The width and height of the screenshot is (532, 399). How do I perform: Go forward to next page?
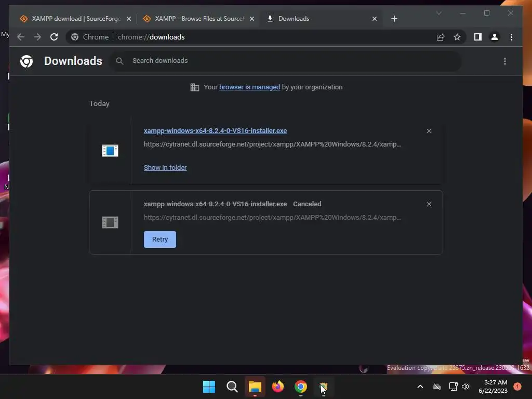[37, 37]
